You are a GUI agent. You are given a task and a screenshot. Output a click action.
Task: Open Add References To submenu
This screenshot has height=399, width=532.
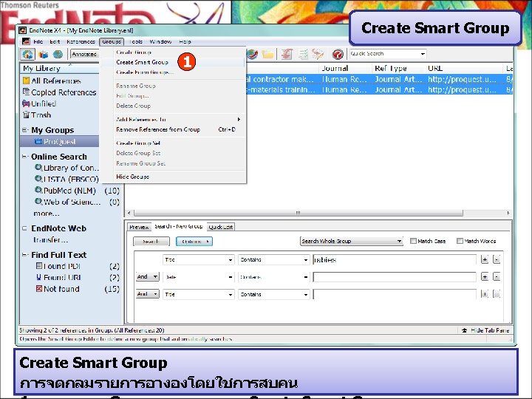173,120
